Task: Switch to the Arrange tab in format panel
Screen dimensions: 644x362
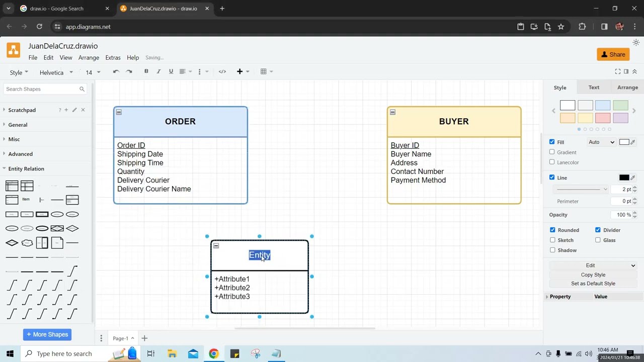Action: [627, 87]
